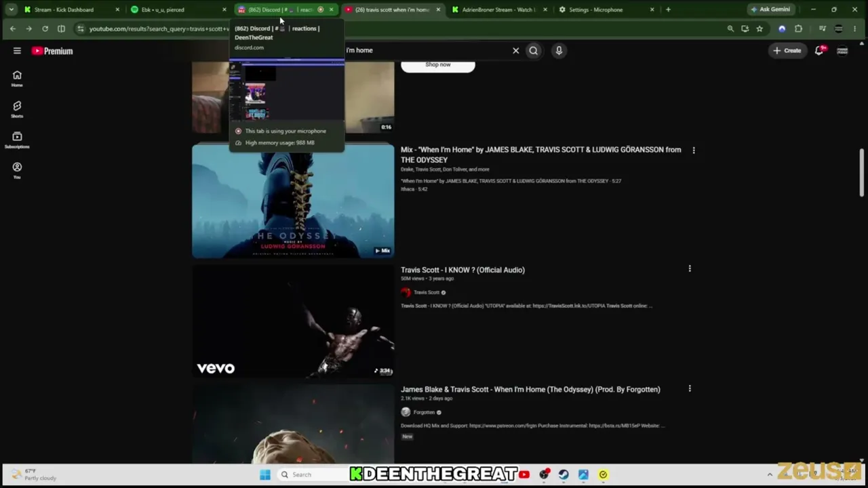The height and width of the screenshot is (488, 868).
Task: Close the Settings - Microphone tab
Action: (x=652, y=9)
